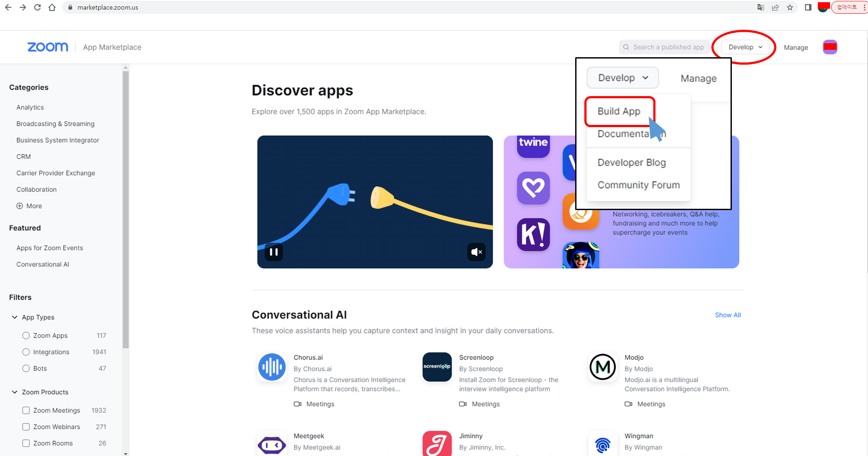
Task: Select the Zoom Apps radio filter
Action: (x=26, y=335)
